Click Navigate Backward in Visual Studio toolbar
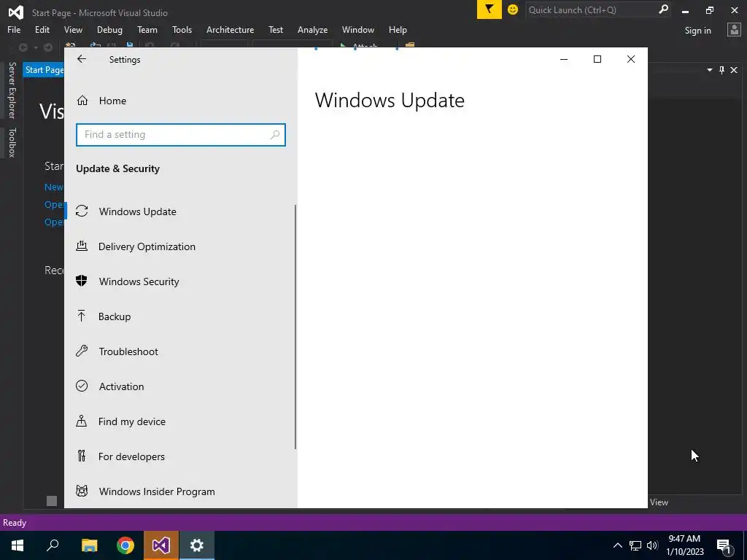Screen dimensions: 747x560 coord(23,47)
